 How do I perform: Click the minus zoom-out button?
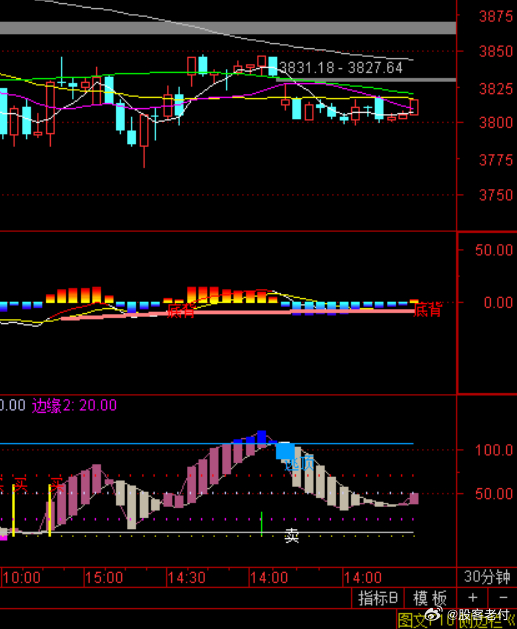point(503,598)
